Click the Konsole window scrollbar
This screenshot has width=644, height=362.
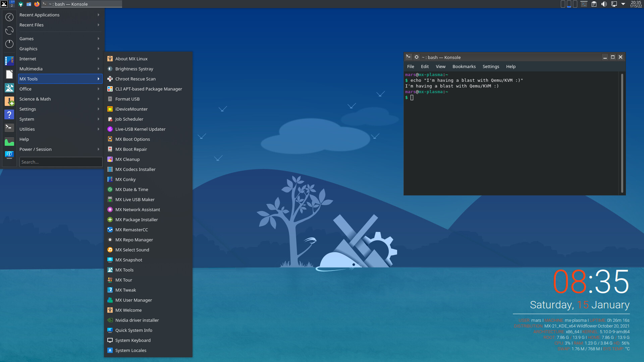[622, 133]
